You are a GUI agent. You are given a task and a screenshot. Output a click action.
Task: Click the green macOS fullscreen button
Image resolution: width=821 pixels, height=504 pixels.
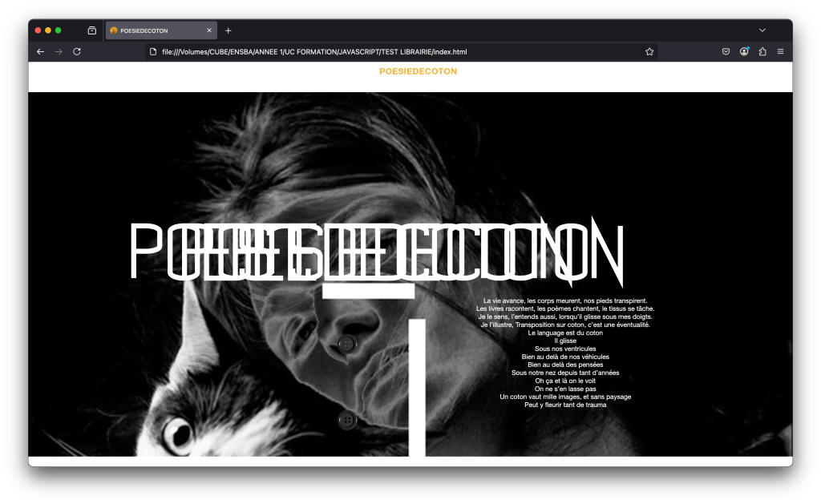[x=59, y=30]
